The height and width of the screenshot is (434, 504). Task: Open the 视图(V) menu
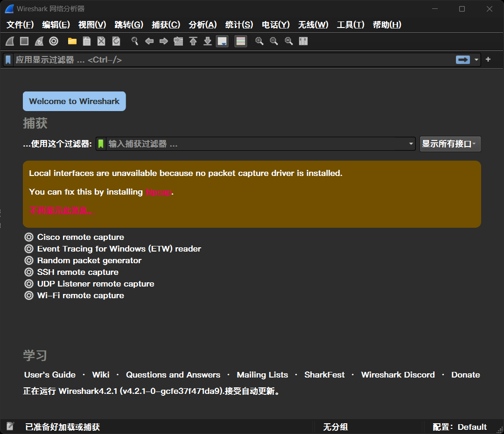point(92,25)
